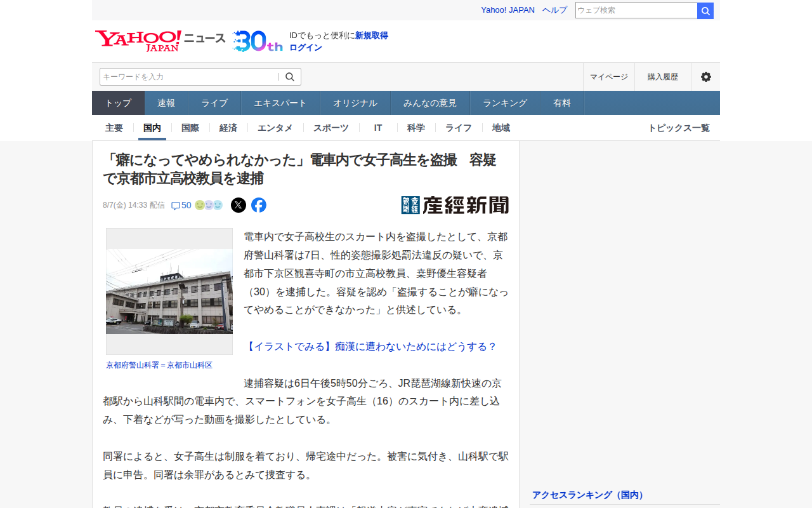Viewport: 812px width, 508px height.
Task: Click the reaction emoji faces
Action: tap(209, 205)
